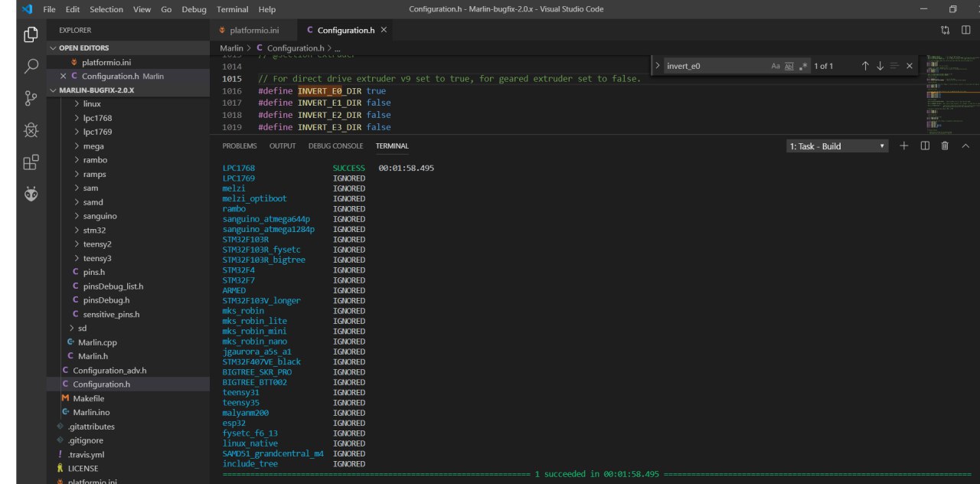Open the File menu
The height and width of the screenshot is (484, 980).
click(49, 9)
